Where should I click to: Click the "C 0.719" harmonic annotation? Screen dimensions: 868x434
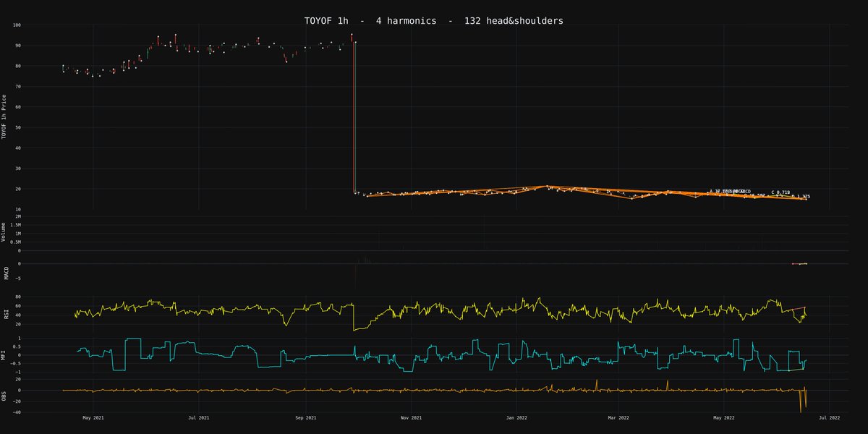point(780,192)
